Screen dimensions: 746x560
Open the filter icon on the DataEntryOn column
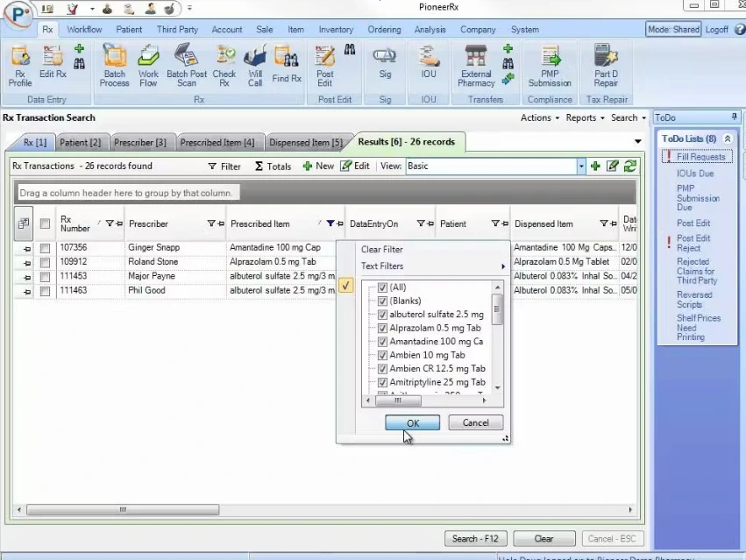[x=420, y=223]
